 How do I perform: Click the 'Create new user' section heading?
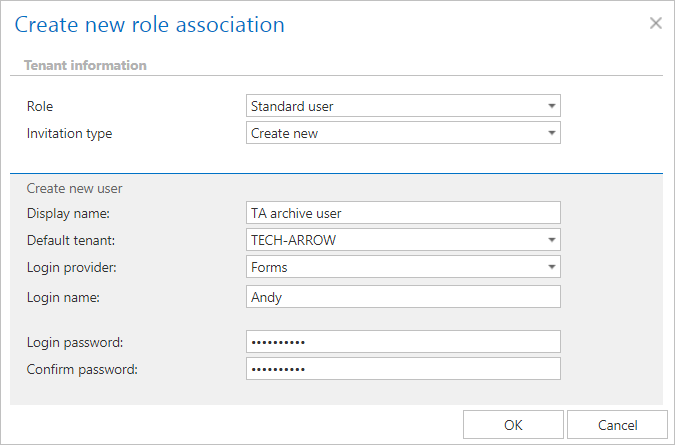(75, 187)
